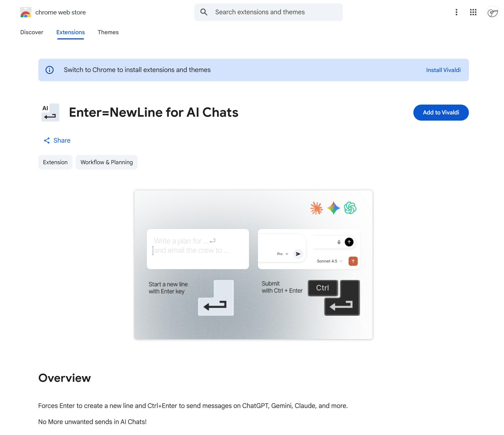
Task: Click the Share icon next to Share text
Action: click(x=47, y=141)
